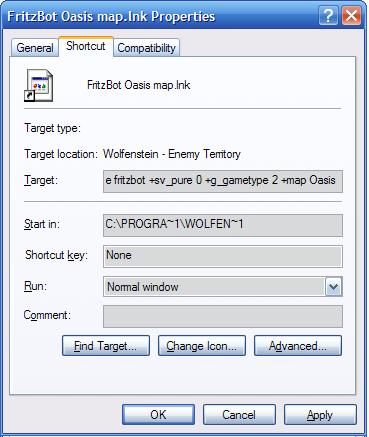Image resolution: width=369 pixels, height=437 pixels.
Task: Switch to the General tab
Action: point(35,48)
